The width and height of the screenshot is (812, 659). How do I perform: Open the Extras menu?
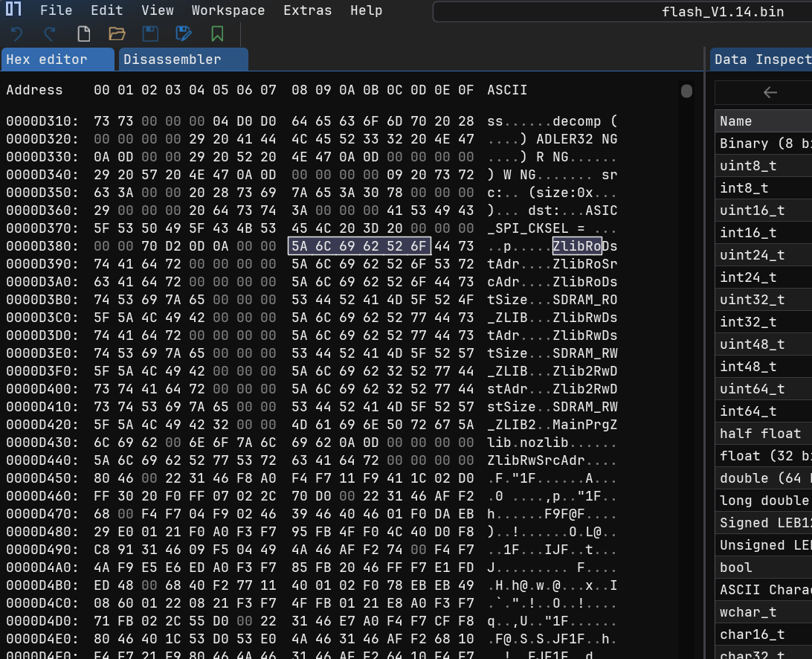tap(307, 10)
